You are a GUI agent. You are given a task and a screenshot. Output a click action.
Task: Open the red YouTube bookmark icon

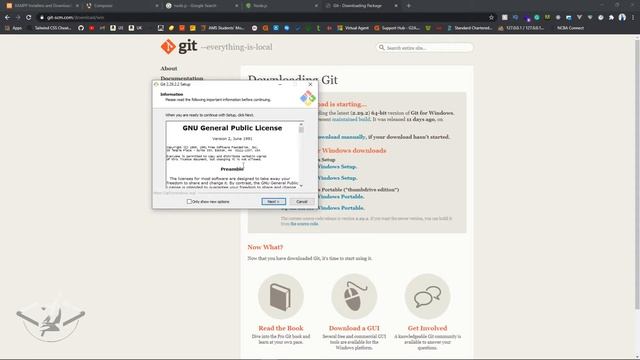(92, 28)
